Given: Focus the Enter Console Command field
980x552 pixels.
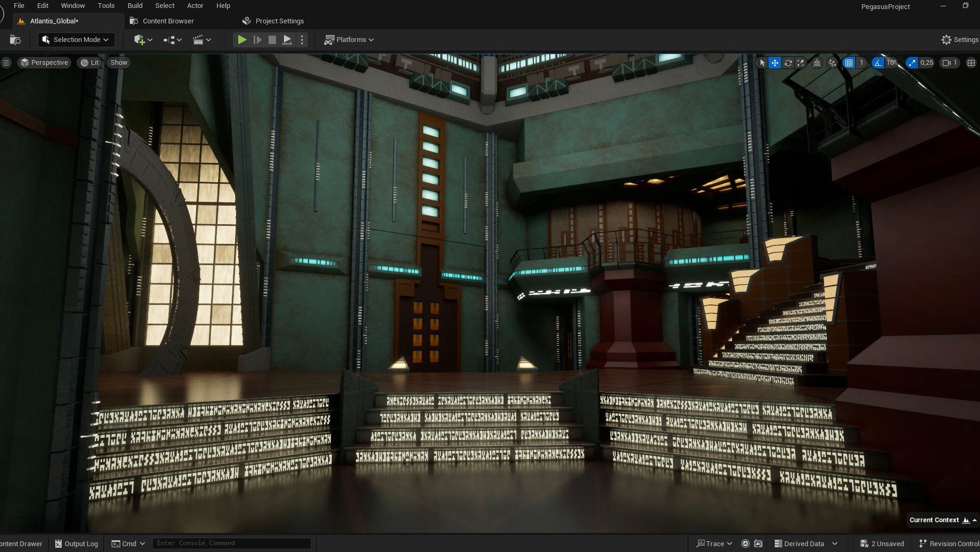Looking at the screenshot, I should coord(232,543).
